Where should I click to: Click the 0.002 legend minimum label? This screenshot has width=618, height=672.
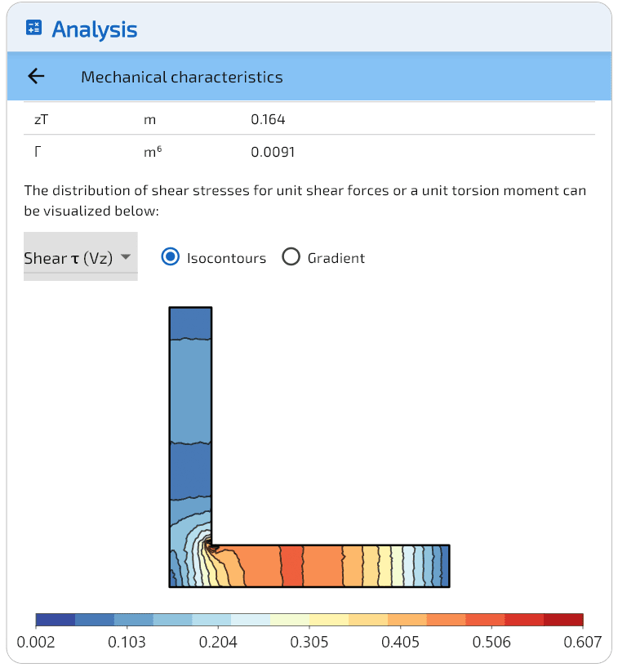[36, 642]
